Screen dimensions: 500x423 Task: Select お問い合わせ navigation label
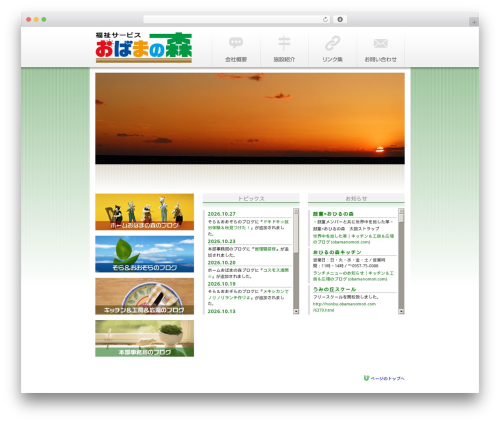(x=380, y=59)
